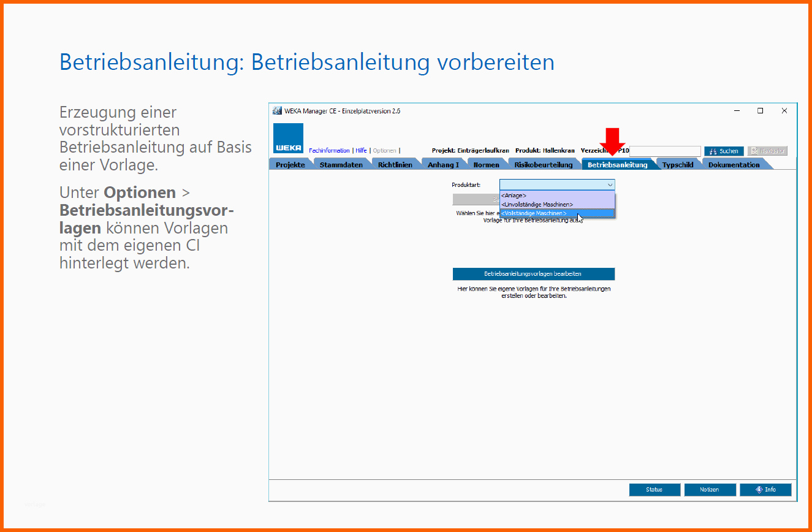Expand the Produktart dropdown arrow

(610, 184)
